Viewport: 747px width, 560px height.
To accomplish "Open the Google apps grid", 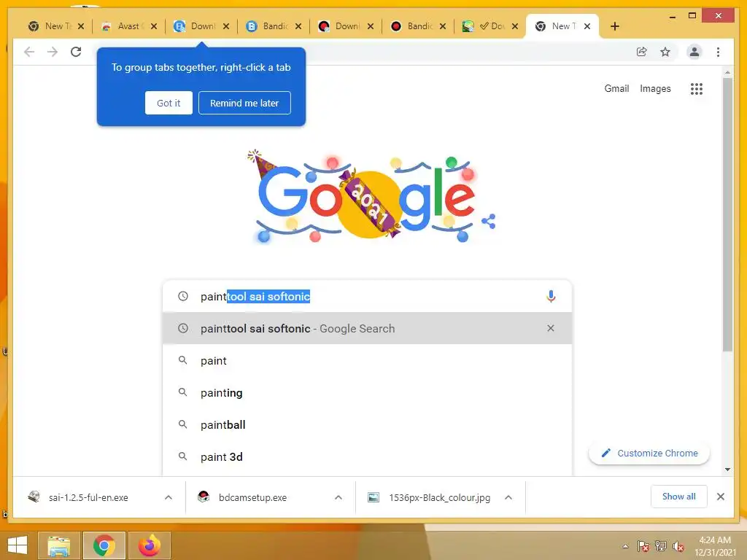I will [697, 88].
